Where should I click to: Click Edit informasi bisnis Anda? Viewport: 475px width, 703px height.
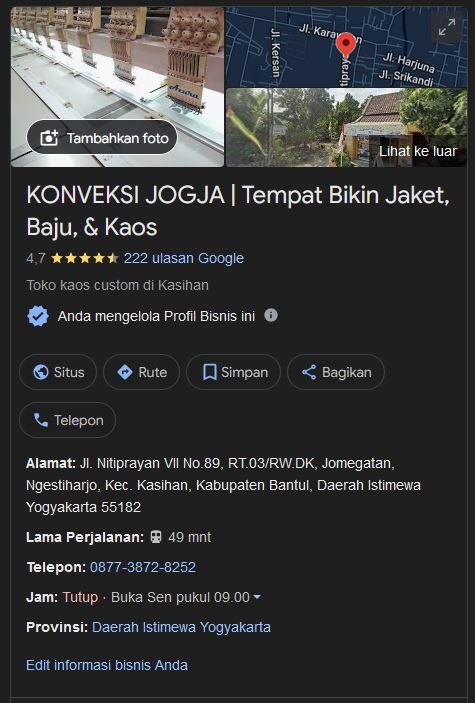[107, 665]
